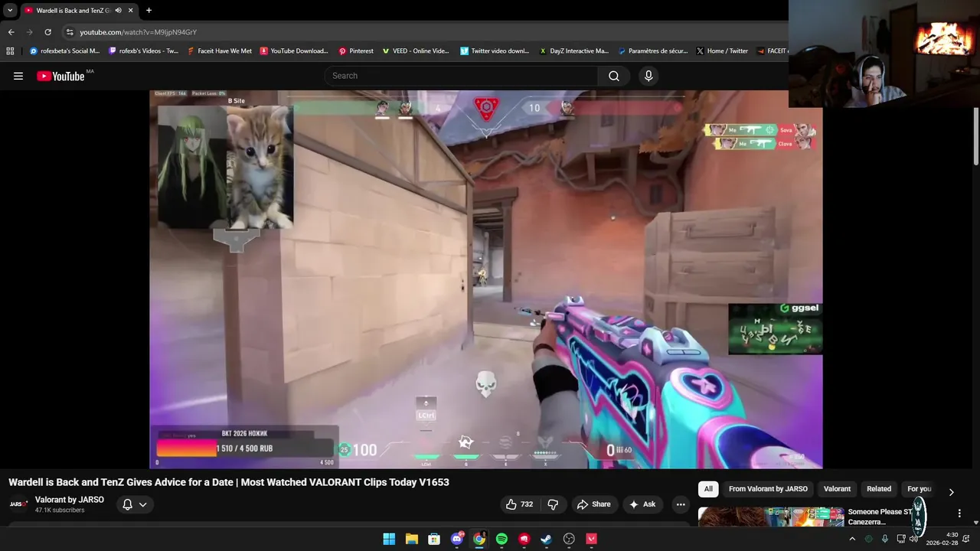Open the YouTube hamburger guide menu
This screenshot has width=980, height=551.
[18, 76]
